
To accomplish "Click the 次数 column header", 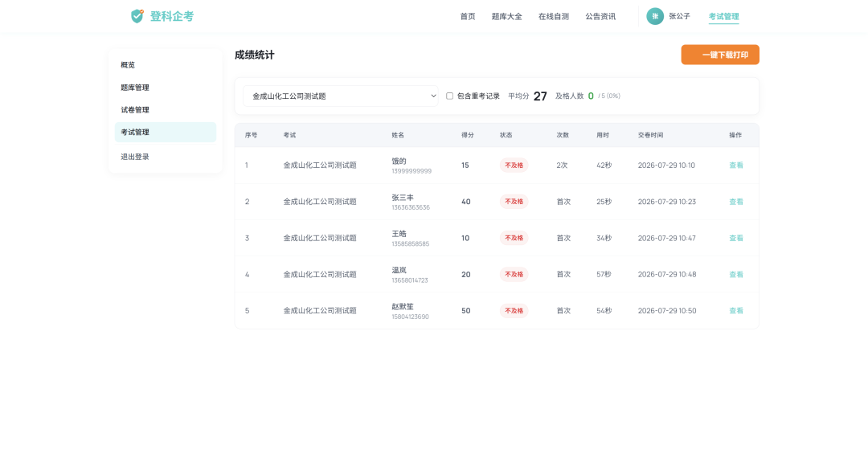I will click(x=563, y=135).
